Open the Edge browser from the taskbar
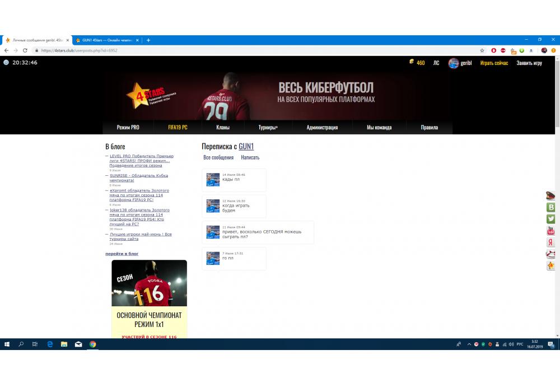 coord(49,344)
